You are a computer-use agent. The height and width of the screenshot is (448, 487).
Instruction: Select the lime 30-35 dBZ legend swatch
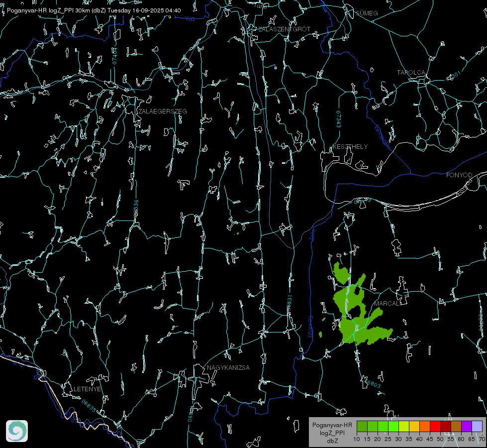point(404,426)
